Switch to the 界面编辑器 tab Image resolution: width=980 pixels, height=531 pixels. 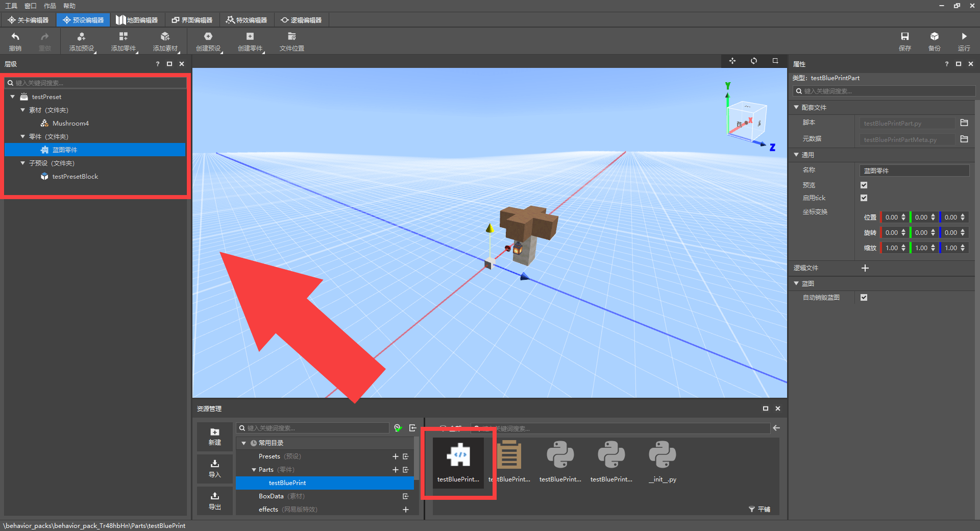coord(192,20)
